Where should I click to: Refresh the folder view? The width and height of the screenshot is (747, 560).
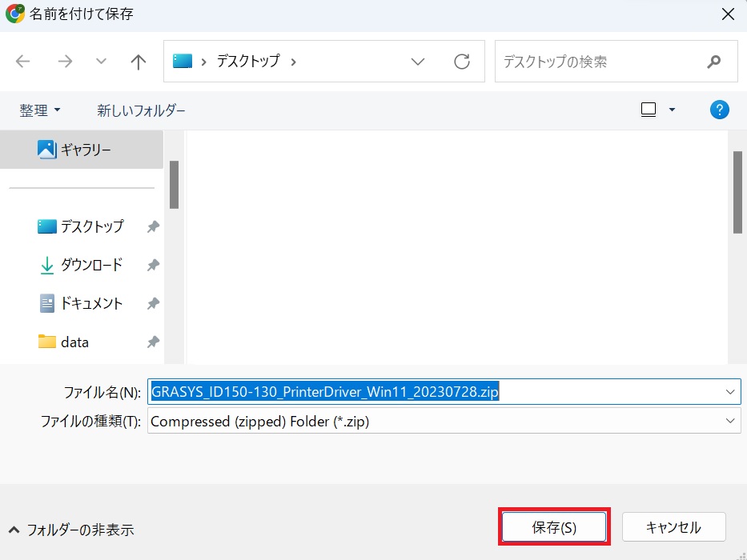(x=462, y=61)
